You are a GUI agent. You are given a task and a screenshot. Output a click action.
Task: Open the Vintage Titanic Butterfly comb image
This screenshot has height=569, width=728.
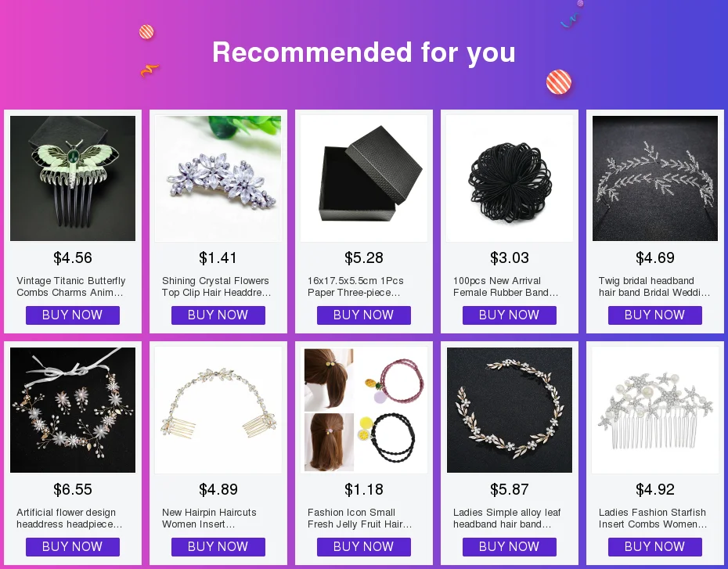click(x=73, y=178)
